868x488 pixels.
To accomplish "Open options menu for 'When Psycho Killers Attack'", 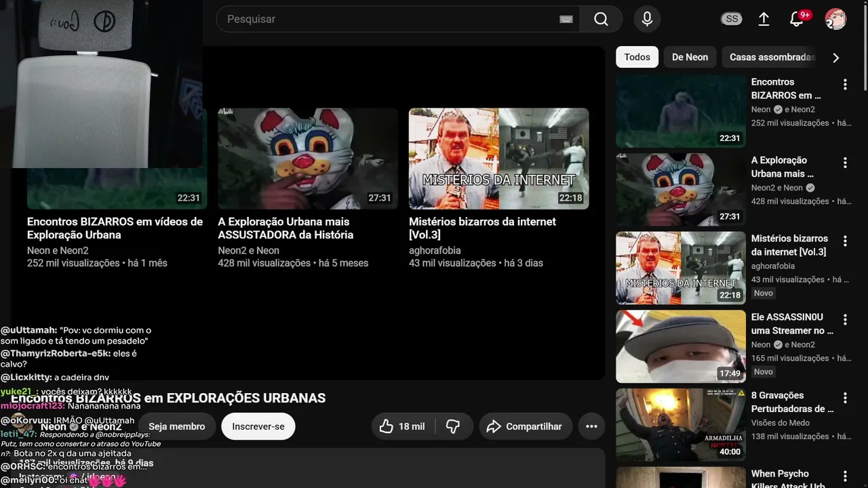I will pos(845,476).
